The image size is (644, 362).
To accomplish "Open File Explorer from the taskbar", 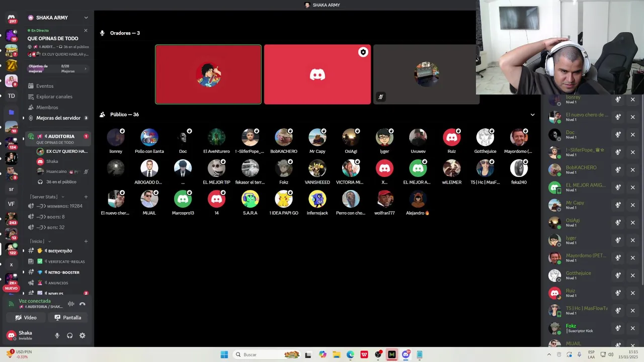I will (337, 354).
